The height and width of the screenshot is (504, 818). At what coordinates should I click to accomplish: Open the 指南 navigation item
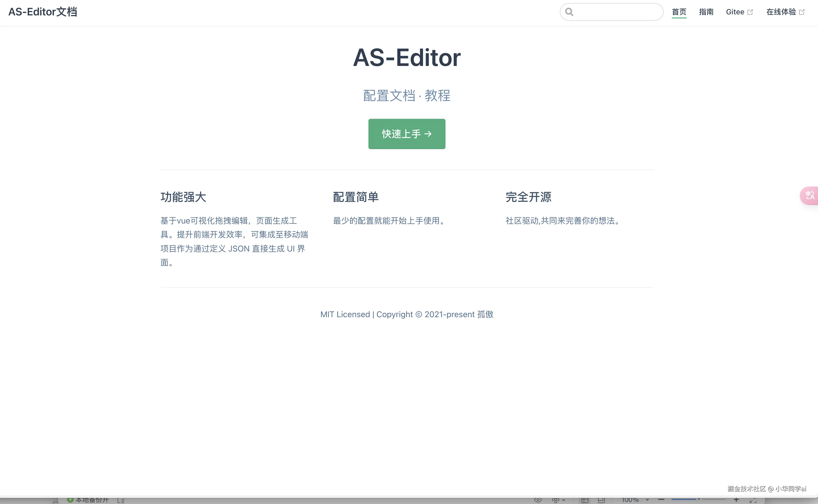click(706, 12)
